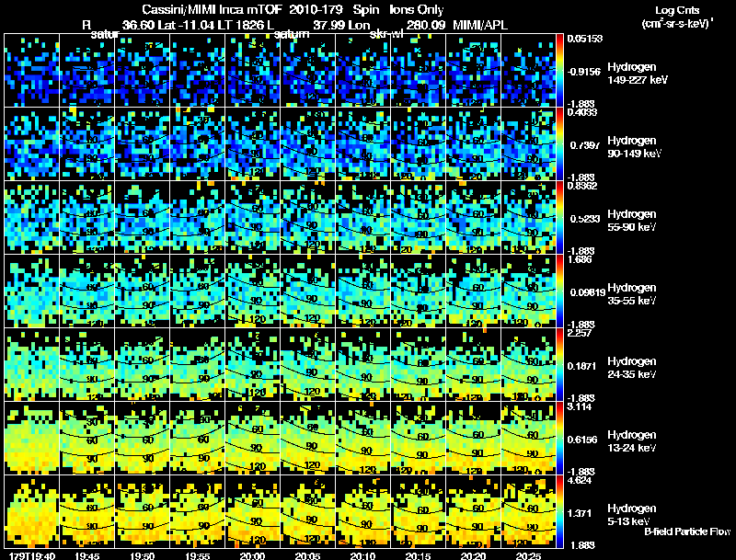
Task: Click the '2.257' scale value
Action: [x=581, y=333]
